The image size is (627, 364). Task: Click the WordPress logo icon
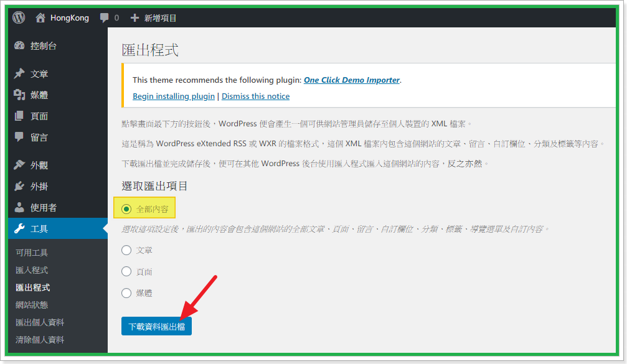pyautogui.click(x=19, y=17)
